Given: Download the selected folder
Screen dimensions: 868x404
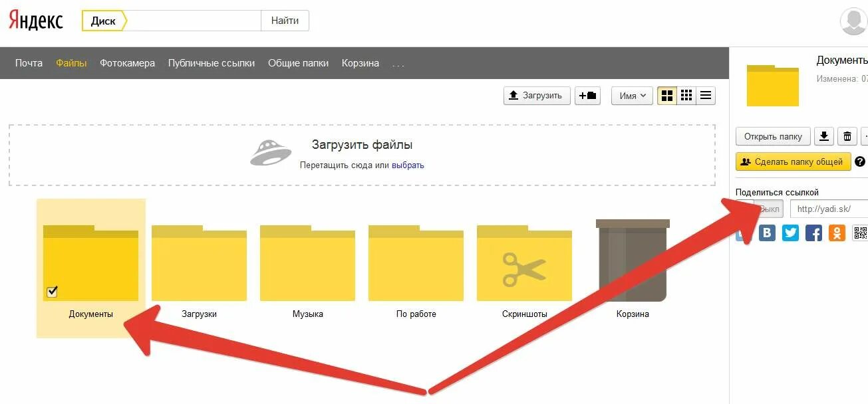Looking at the screenshot, I should click(x=823, y=136).
